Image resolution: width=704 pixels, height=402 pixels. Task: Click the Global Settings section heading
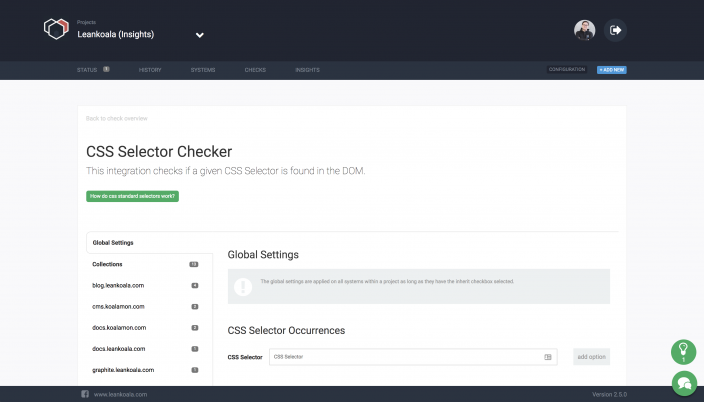click(263, 255)
